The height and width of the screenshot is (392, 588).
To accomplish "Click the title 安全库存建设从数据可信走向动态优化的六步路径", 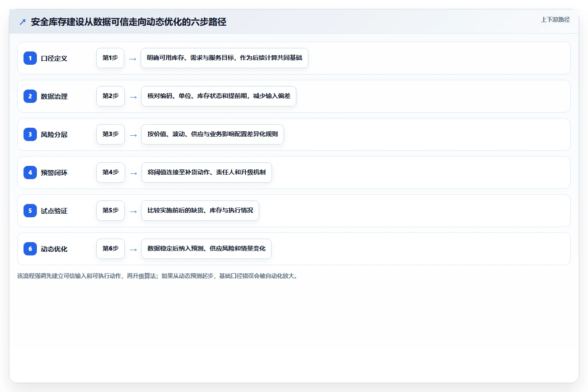I will point(129,22).
